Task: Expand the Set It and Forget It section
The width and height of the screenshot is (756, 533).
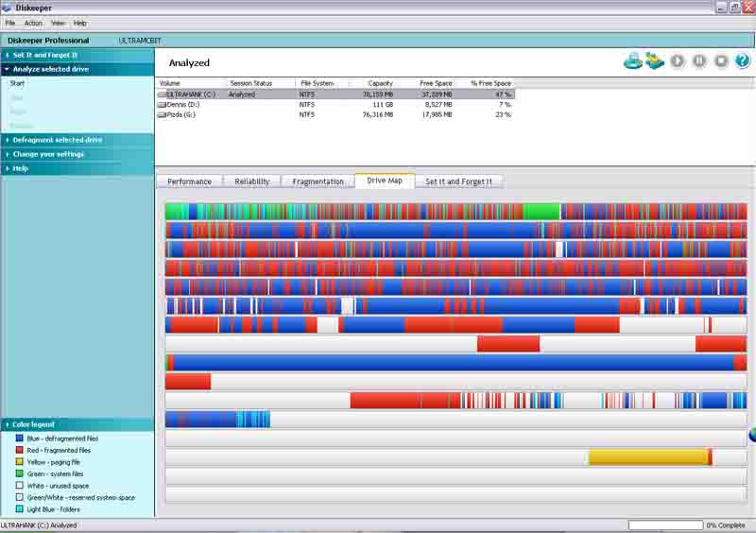Action: 77,55
